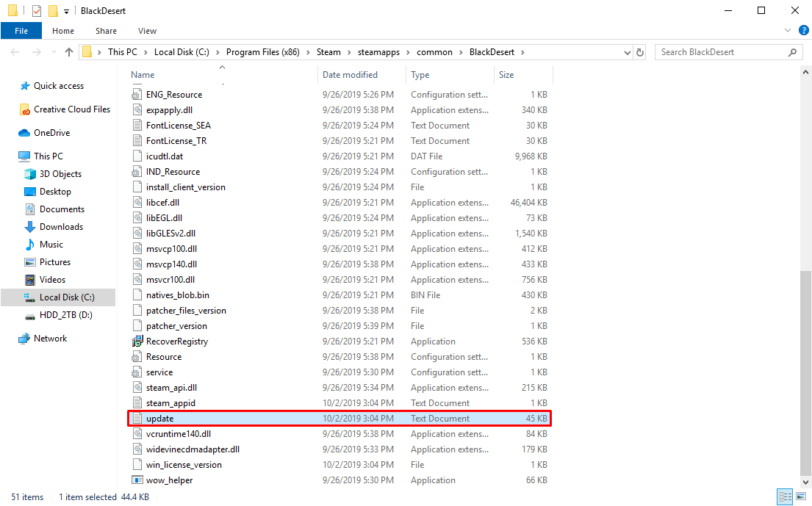The width and height of the screenshot is (812, 506).
Task: Refresh the BlackDesert folder listing
Action: [640, 52]
